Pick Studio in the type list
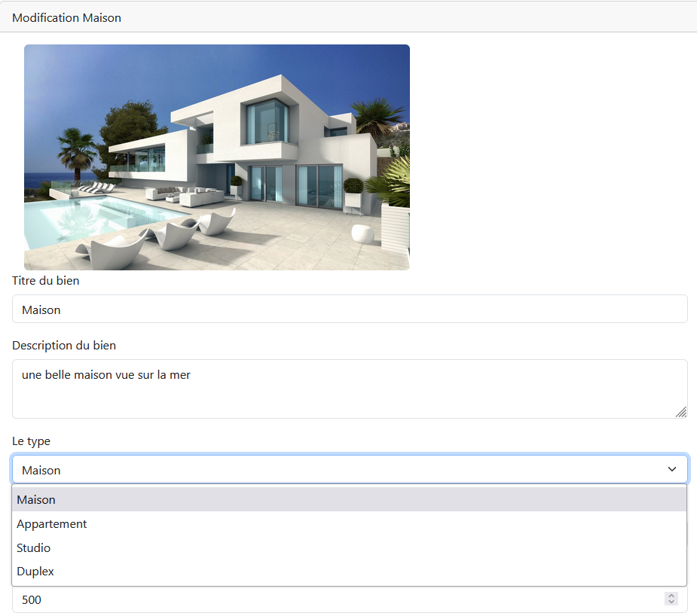Image resolution: width=697 pixels, height=616 pixels. (350, 547)
